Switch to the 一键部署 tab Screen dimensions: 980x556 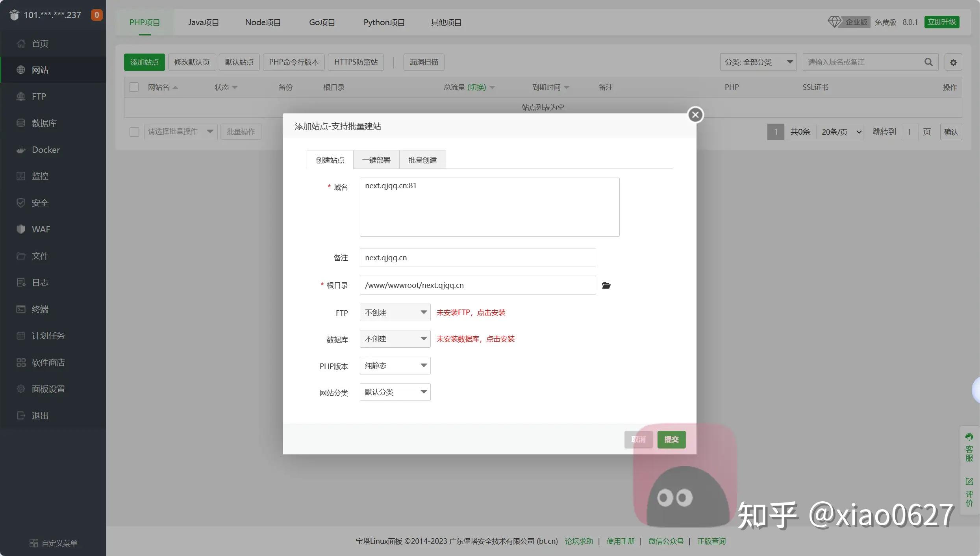tap(376, 160)
